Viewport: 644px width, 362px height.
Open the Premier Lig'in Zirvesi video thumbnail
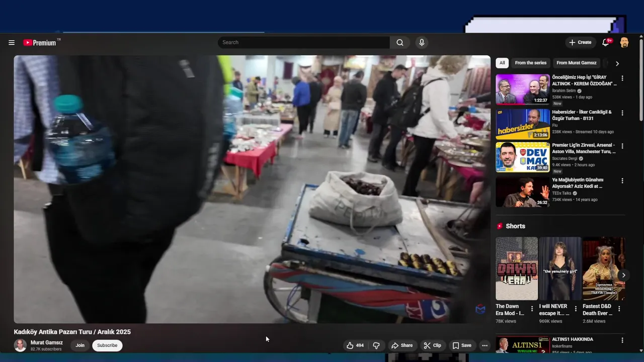(523, 157)
